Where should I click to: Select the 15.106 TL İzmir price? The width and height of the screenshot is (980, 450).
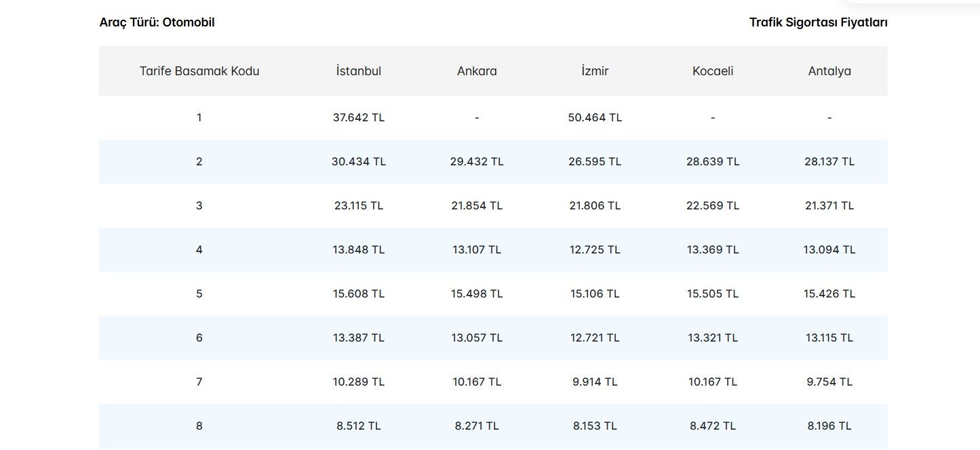pos(595,293)
